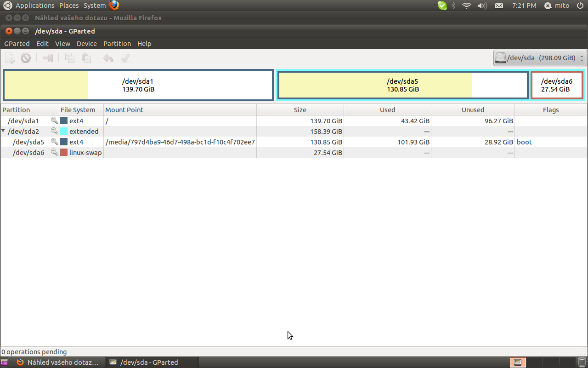Open the mail messaging indicator
The width and height of the screenshot is (588, 368).
point(498,6)
